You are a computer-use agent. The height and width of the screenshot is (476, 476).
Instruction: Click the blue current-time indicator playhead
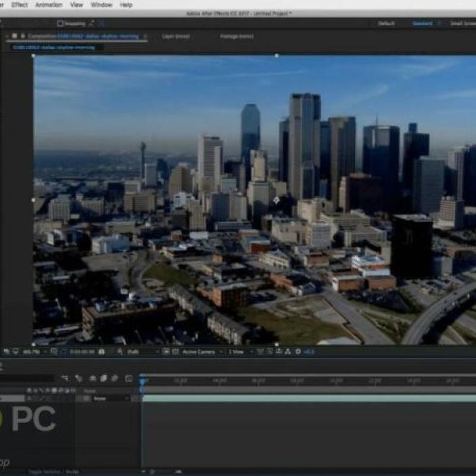tap(142, 380)
